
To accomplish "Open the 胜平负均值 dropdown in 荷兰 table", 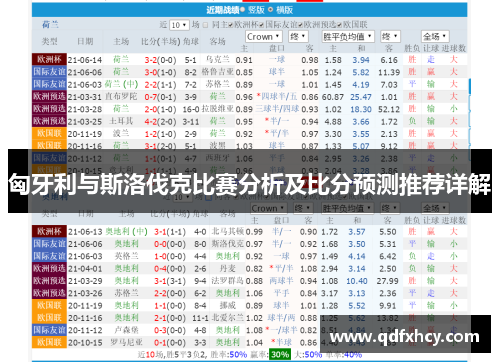I will pos(348,36).
